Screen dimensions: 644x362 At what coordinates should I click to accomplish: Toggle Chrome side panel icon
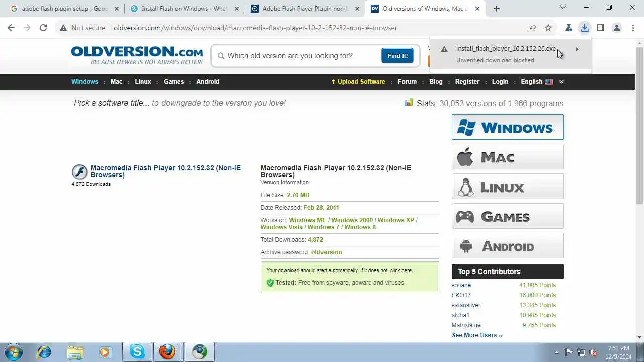tap(600, 28)
